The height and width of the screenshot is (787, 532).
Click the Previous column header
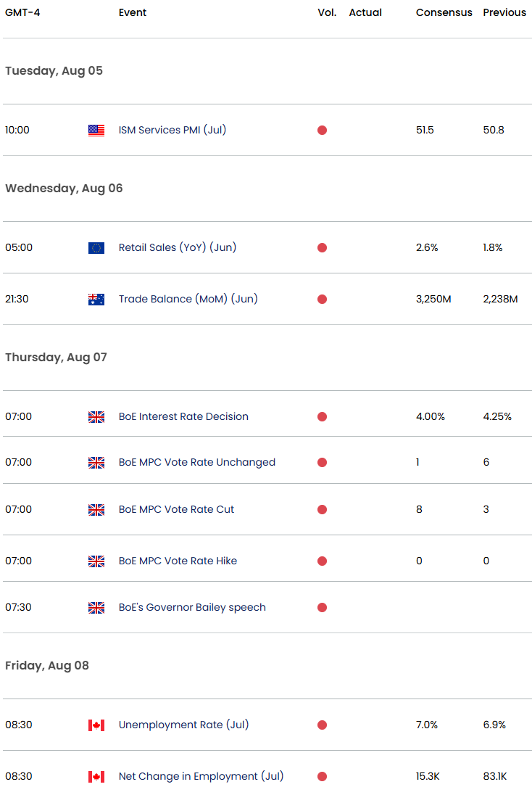pos(504,12)
